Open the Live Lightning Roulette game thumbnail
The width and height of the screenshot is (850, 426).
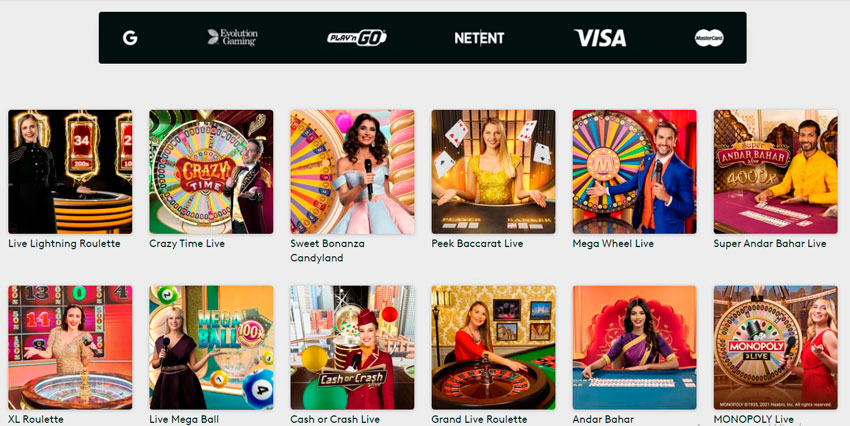(70, 172)
